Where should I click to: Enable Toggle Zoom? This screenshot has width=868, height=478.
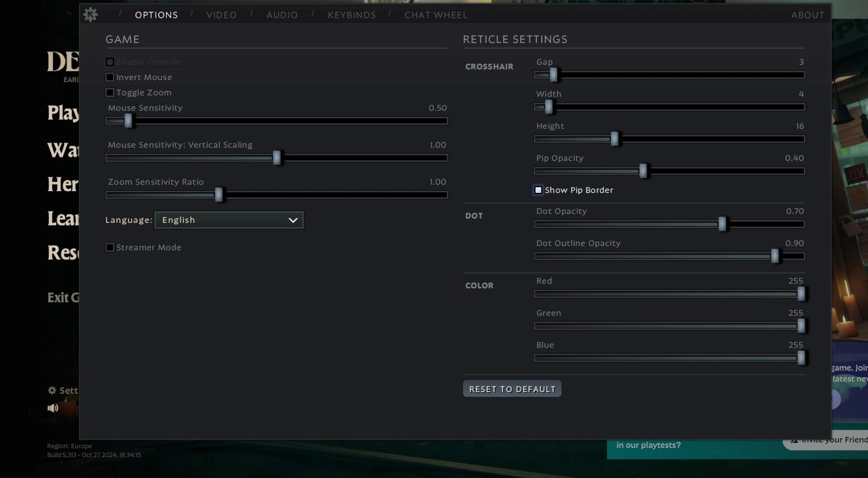(x=110, y=92)
